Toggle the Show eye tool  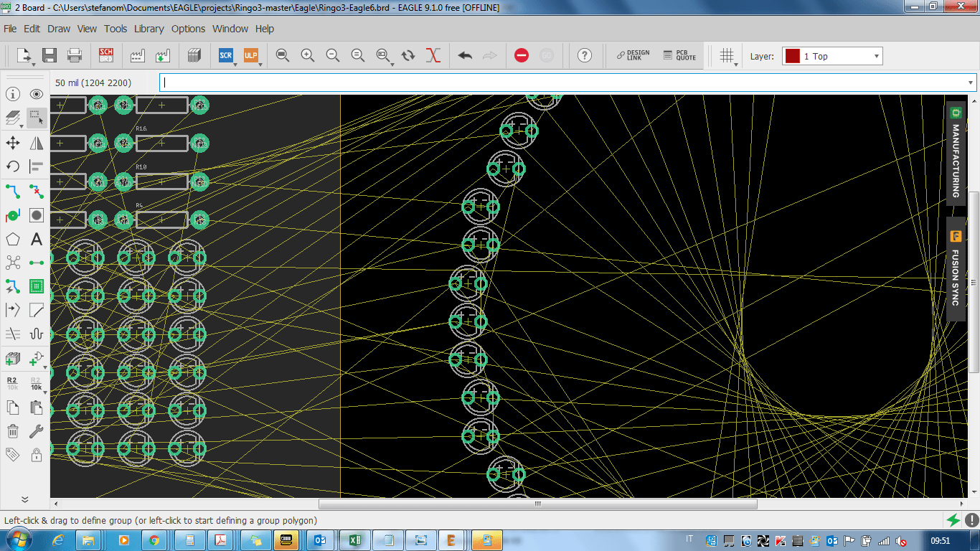(x=37, y=94)
